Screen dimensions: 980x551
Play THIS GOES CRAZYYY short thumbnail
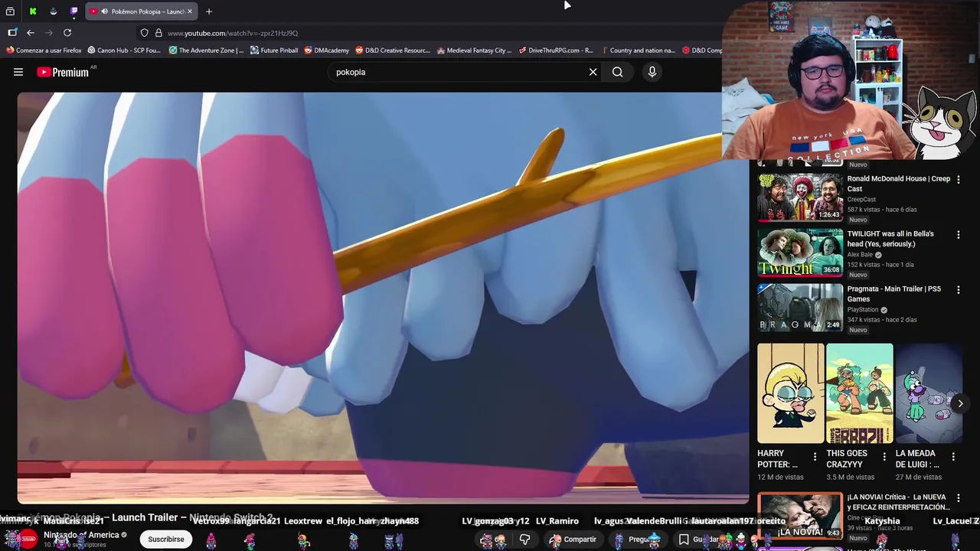point(860,393)
